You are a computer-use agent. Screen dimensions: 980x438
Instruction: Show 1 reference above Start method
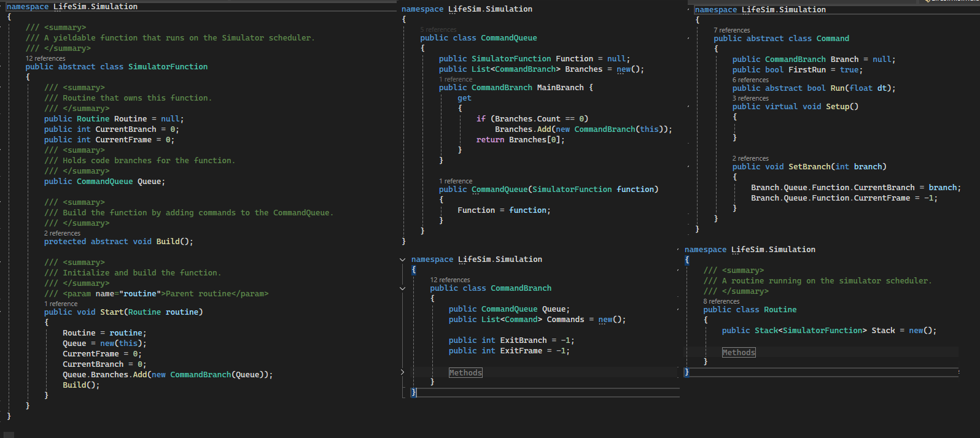pyautogui.click(x=61, y=304)
